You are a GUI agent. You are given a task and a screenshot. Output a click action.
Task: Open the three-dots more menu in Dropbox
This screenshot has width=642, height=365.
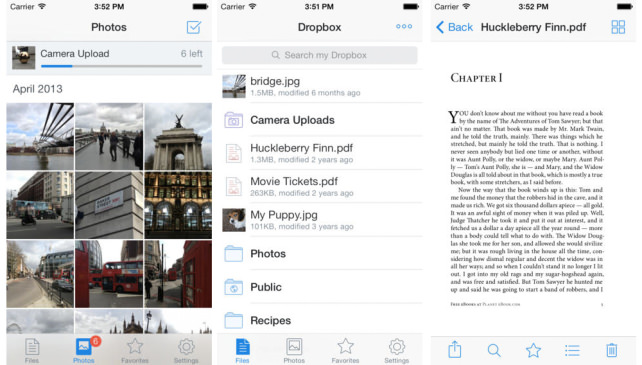point(404,27)
